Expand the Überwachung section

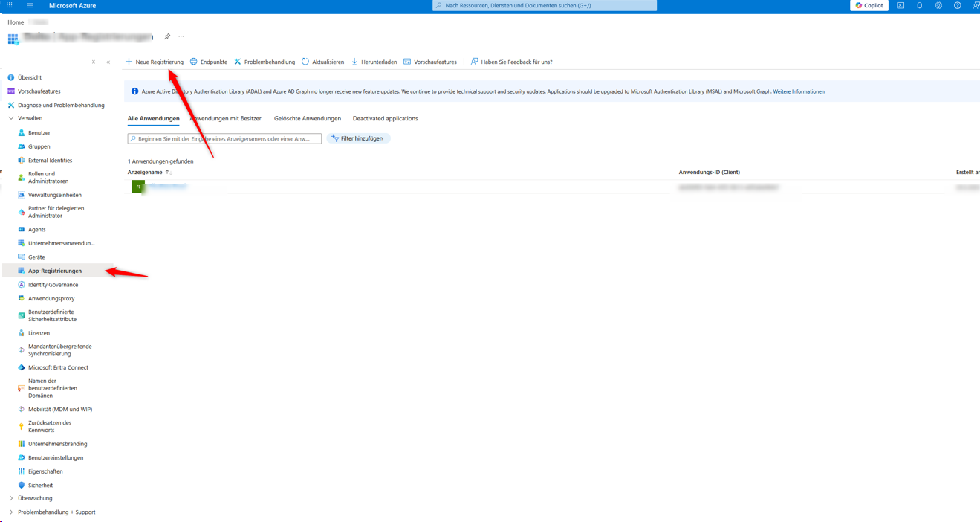[30, 498]
